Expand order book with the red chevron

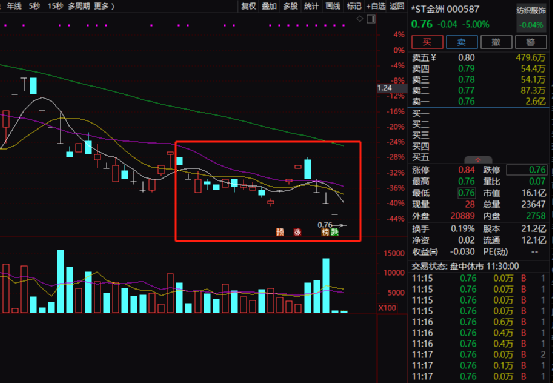click(x=478, y=160)
